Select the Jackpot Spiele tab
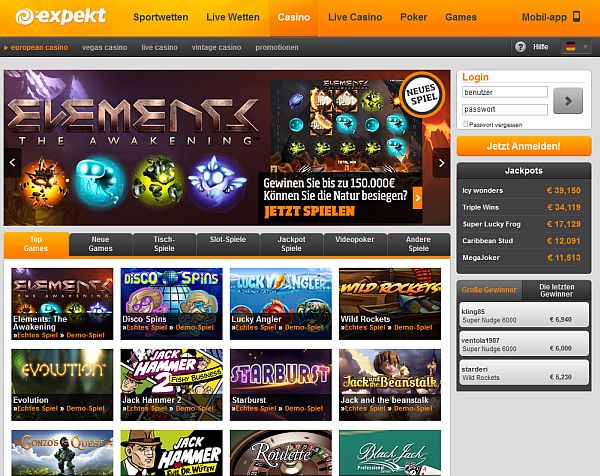The width and height of the screenshot is (600, 476). coord(292,244)
